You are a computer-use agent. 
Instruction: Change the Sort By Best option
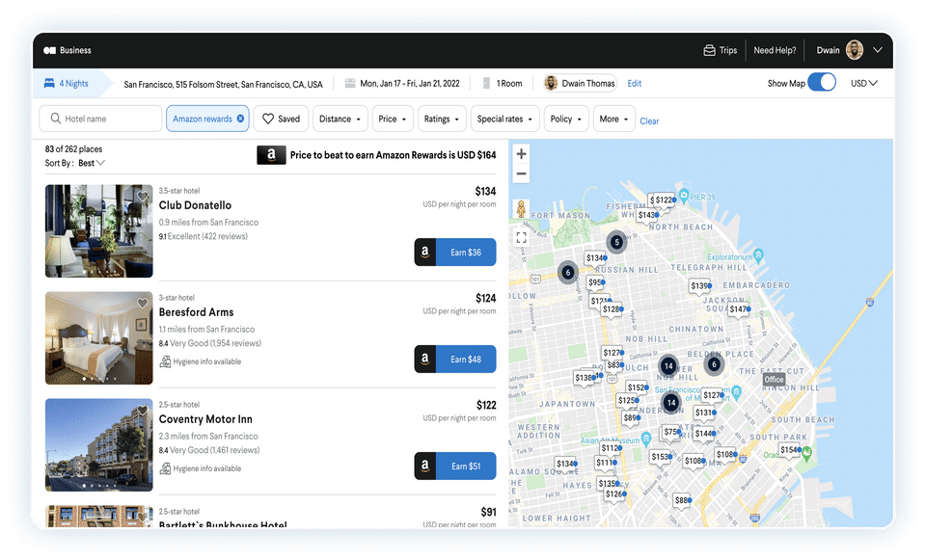pyautogui.click(x=92, y=163)
